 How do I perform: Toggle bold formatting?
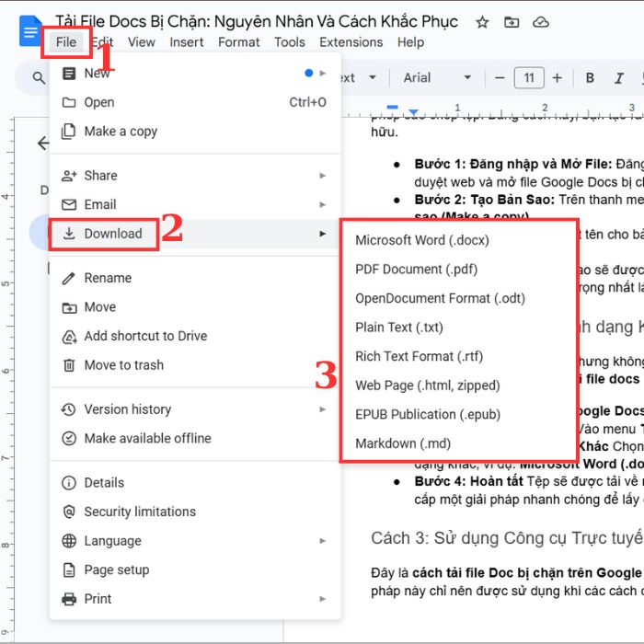pyautogui.click(x=590, y=77)
